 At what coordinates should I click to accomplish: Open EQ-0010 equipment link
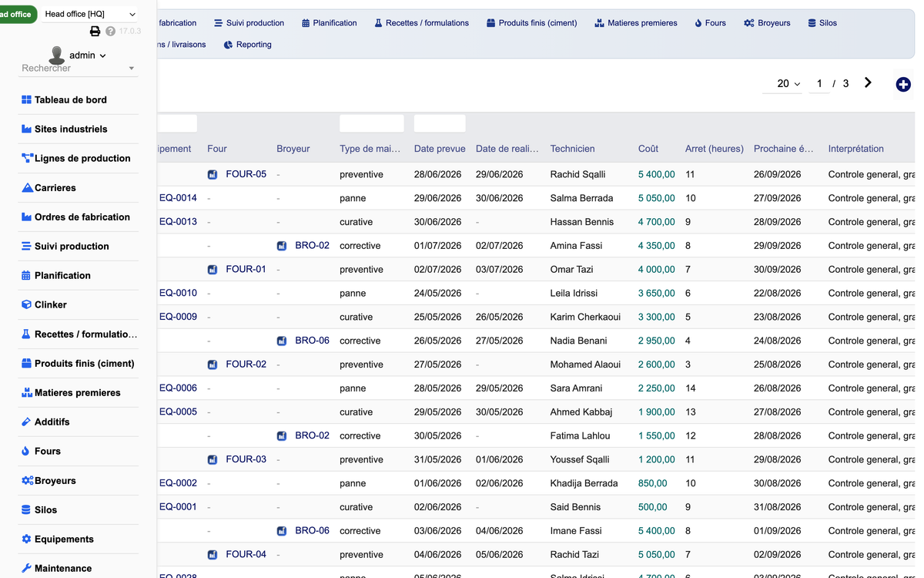point(178,293)
